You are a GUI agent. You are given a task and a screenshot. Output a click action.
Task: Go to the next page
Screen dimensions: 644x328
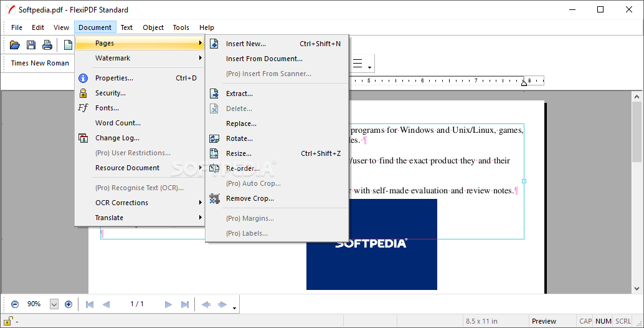pos(168,304)
